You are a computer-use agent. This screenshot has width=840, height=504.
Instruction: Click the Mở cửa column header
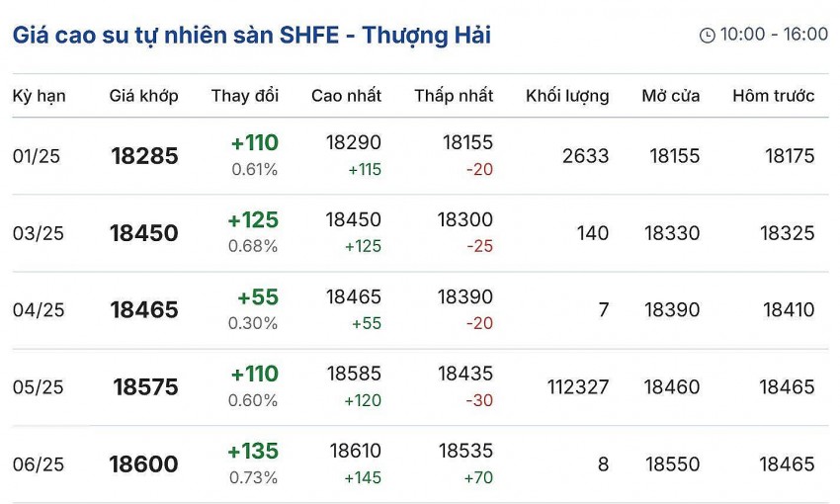click(670, 96)
